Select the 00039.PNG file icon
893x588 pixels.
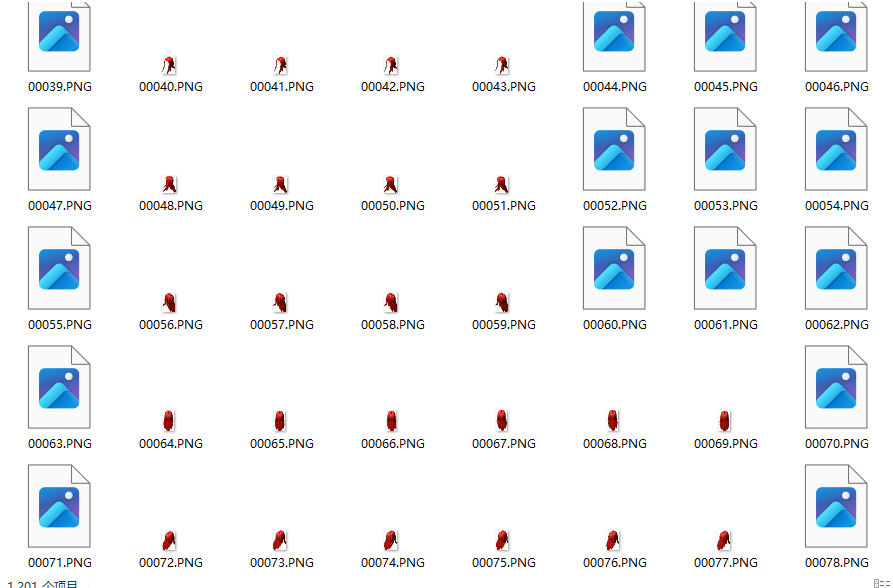click(59, 36)
